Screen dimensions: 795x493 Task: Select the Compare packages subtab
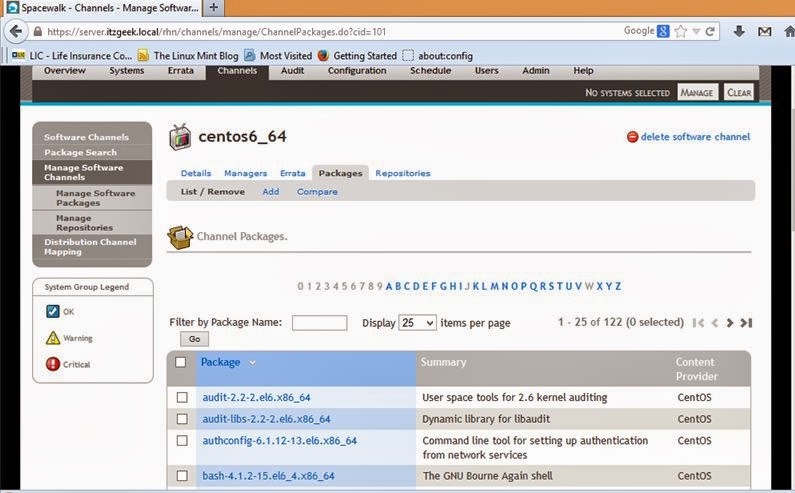[317, 192]
